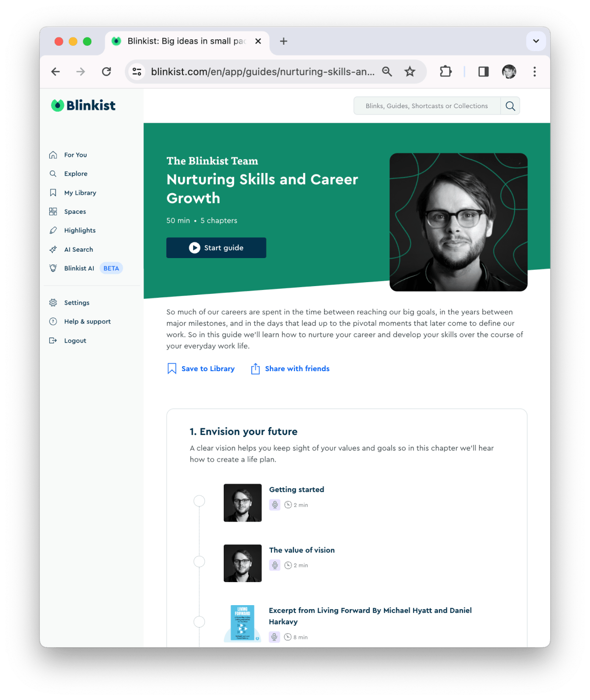Open the For You home icon
The width and height of the screenshot is (590, 700).
click(x=53, y=155)
